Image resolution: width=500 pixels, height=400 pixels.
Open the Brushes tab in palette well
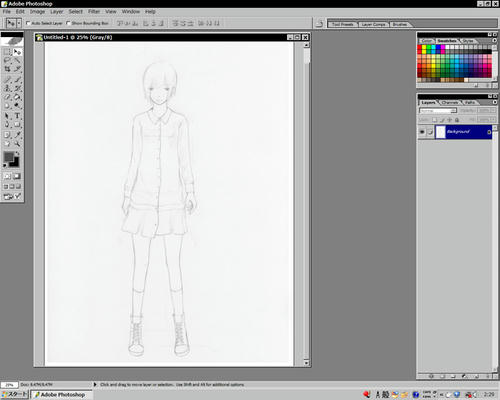(400, 24)
